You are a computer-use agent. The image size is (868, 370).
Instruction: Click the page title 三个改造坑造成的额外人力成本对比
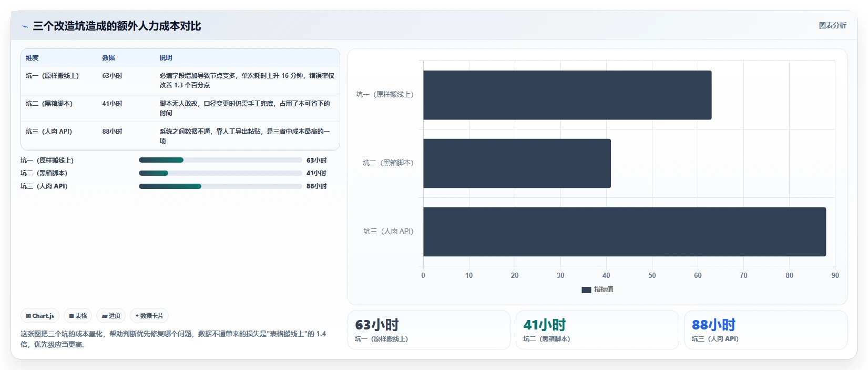point(117,26)
